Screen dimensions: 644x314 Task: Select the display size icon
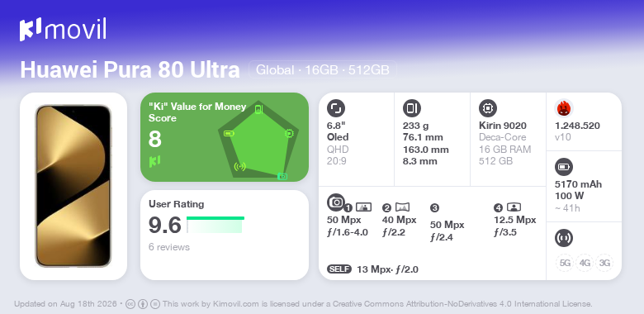tap(336, 108)
